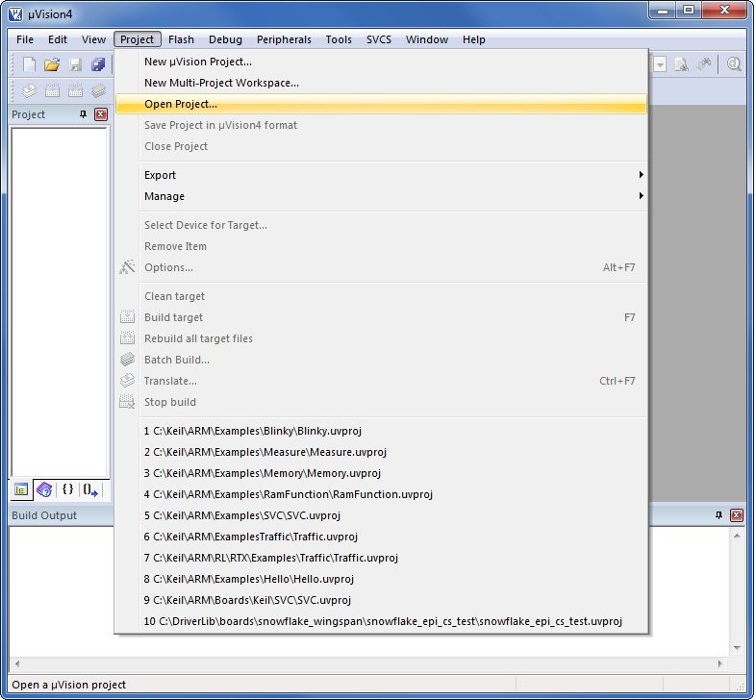Image resolution: width=756 pixels, height=700 pixels.
Task: Expand the Export submenu
Action: 382,175
